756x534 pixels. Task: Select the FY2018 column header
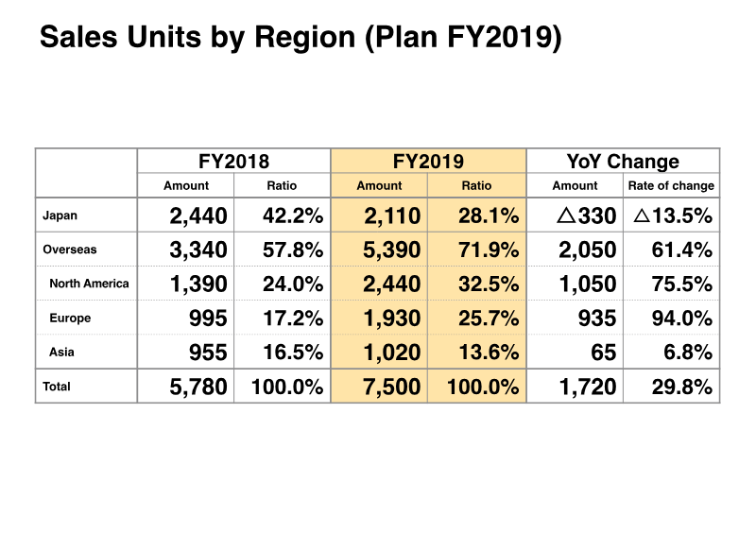point(233,162)
